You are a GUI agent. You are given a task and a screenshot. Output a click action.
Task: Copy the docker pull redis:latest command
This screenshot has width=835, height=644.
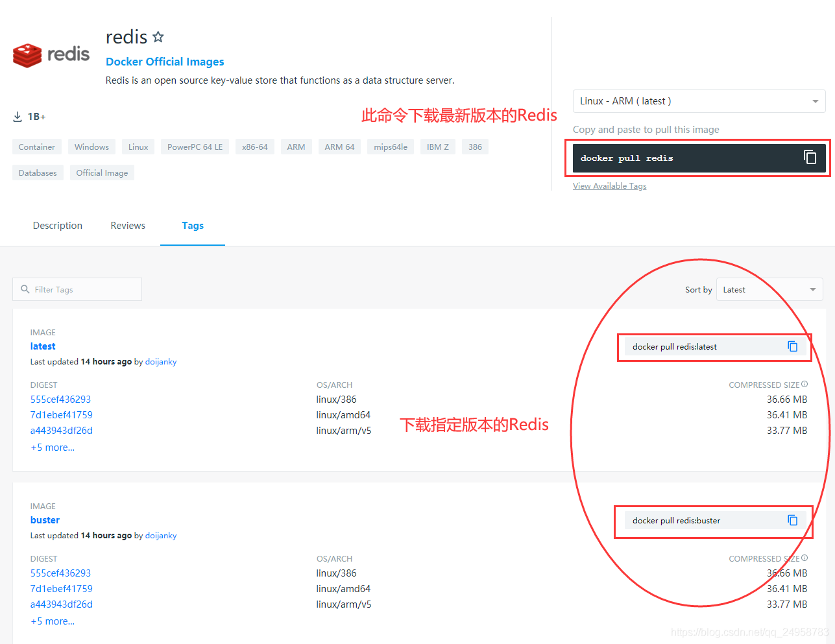coord(792,346)
